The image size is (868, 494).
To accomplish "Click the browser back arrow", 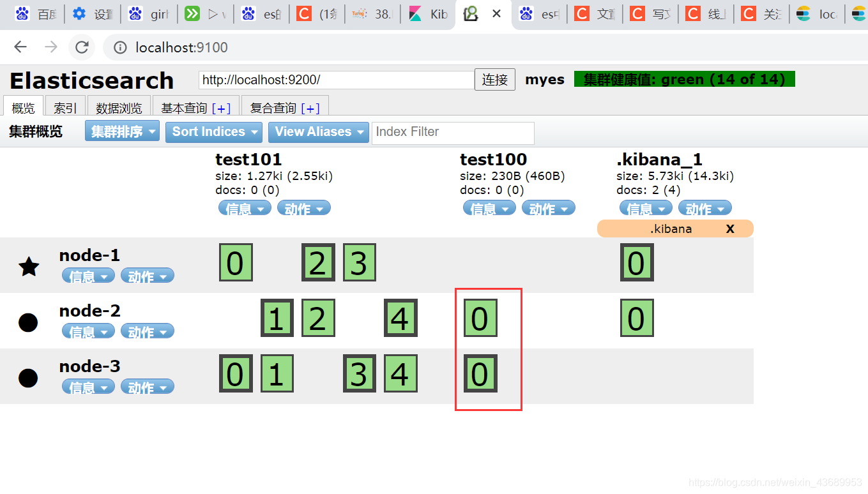I will 21,47.
